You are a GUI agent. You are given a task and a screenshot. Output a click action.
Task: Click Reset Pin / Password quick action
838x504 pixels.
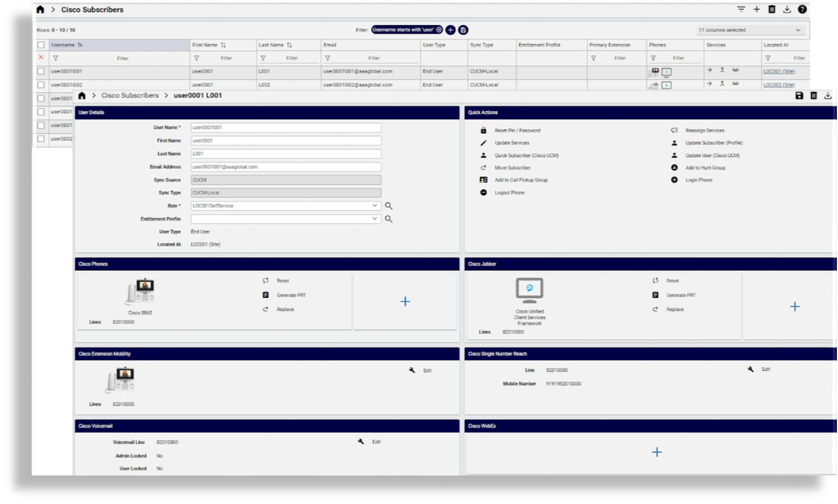click(517, 130)
